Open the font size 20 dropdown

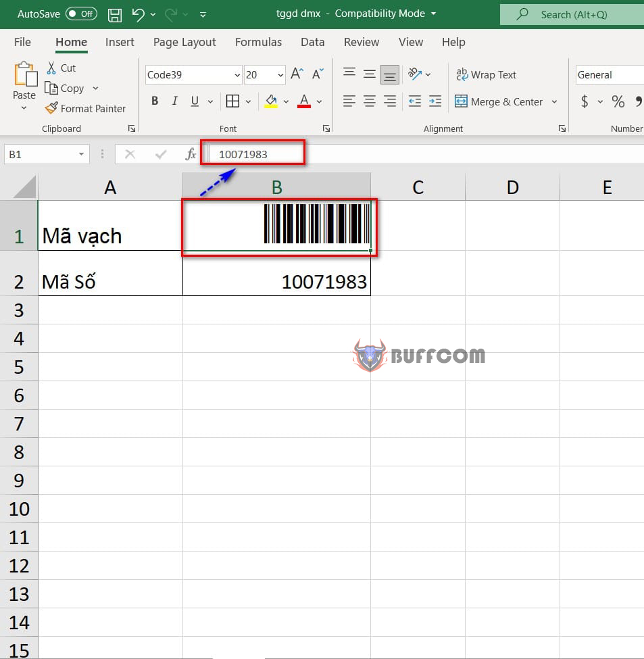tap(280, 75)
